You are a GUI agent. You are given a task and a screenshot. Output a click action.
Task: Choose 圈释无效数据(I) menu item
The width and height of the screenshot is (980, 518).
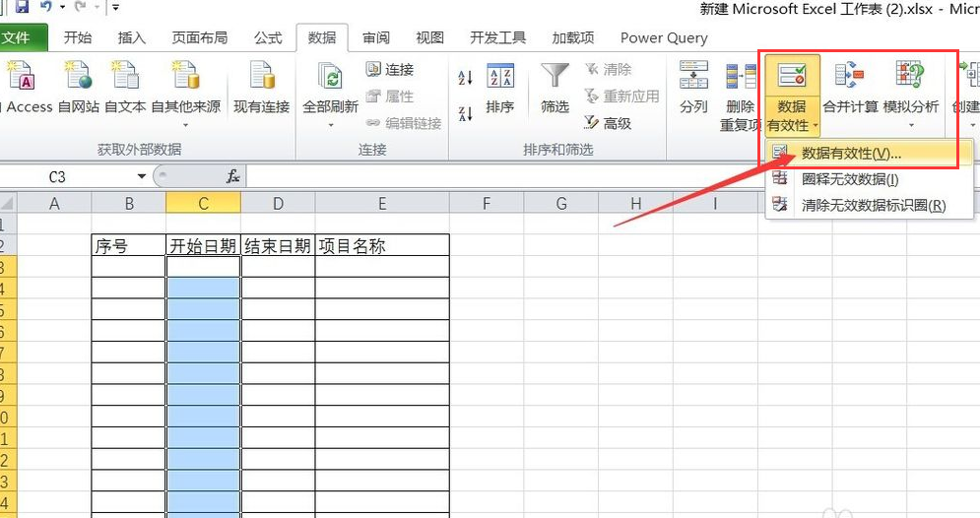868,179
